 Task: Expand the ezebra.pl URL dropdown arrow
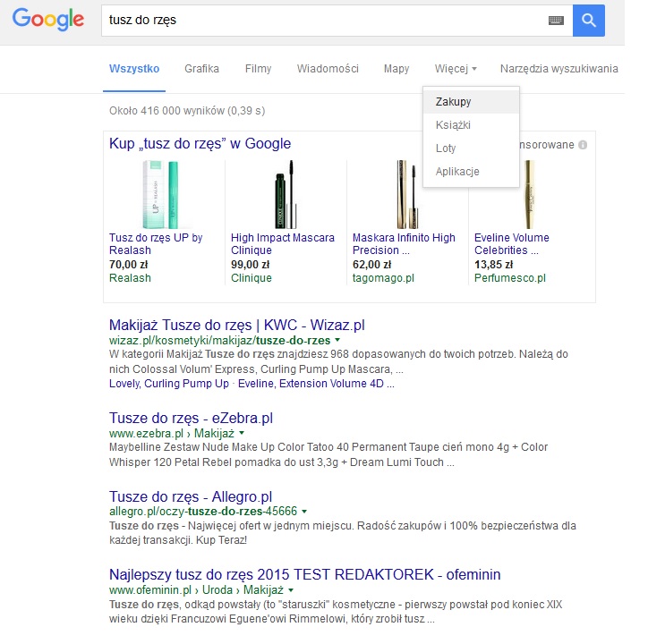click(242, 433)
